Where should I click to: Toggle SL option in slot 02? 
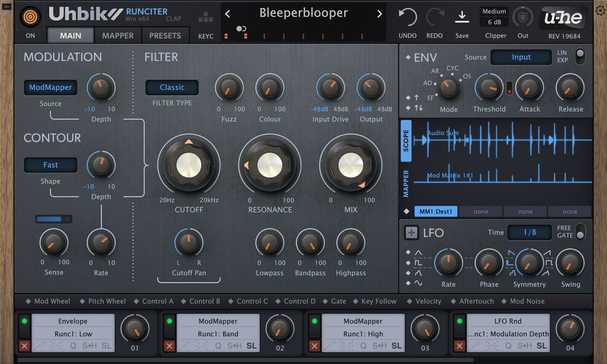[x=251, y=346]
